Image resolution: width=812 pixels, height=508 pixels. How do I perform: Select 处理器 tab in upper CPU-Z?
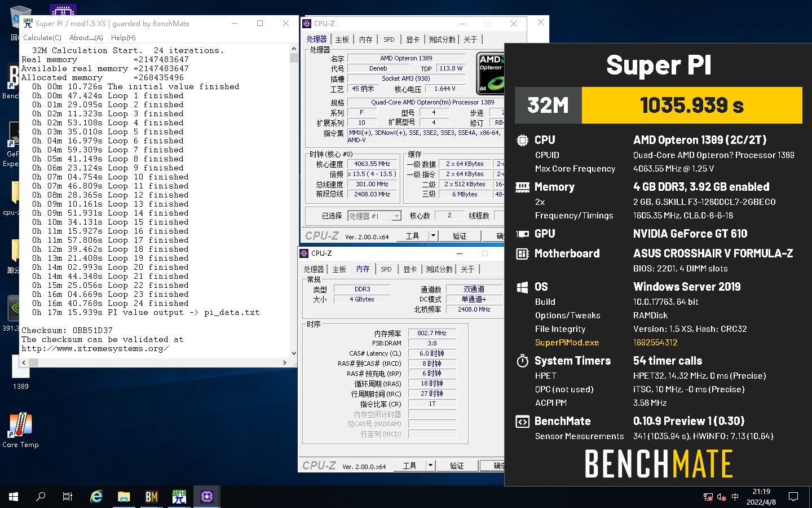pyautogui.click(x=316, y=39)
